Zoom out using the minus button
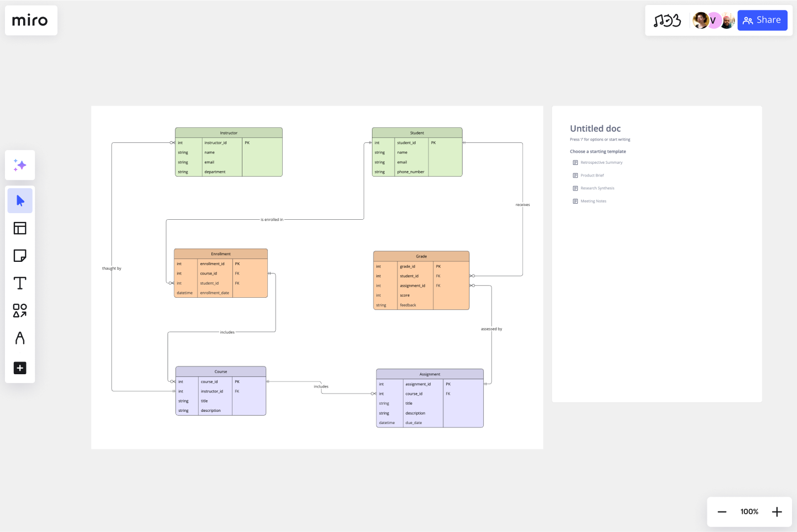The image size is (797, 532). pos(722,512)
